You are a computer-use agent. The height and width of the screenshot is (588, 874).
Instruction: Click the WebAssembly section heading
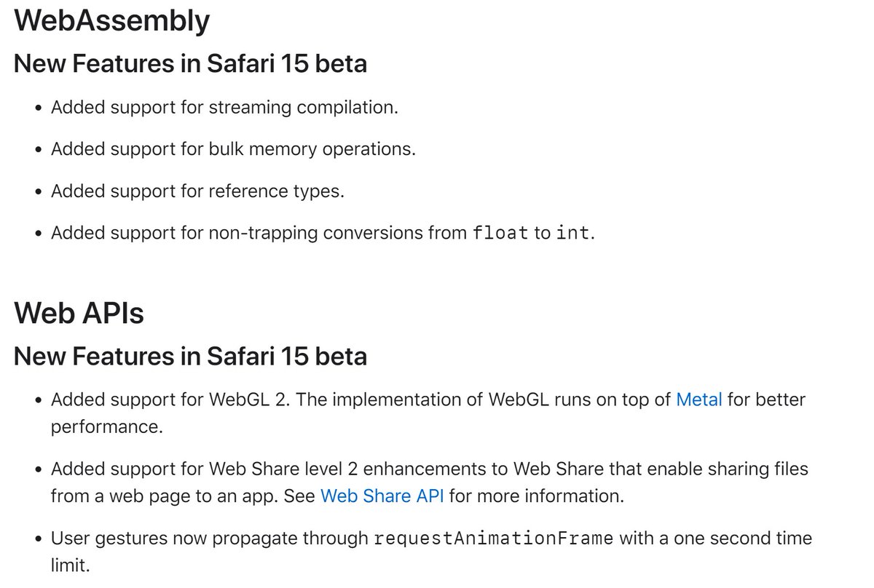coord(112,21)
